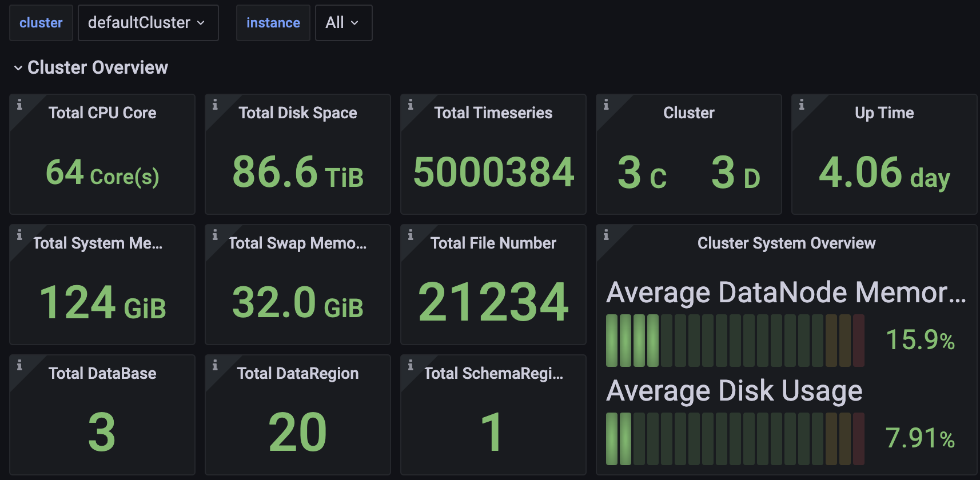
Task: Click info icon on Cluster System Overview panel
Action: [606, 235]
